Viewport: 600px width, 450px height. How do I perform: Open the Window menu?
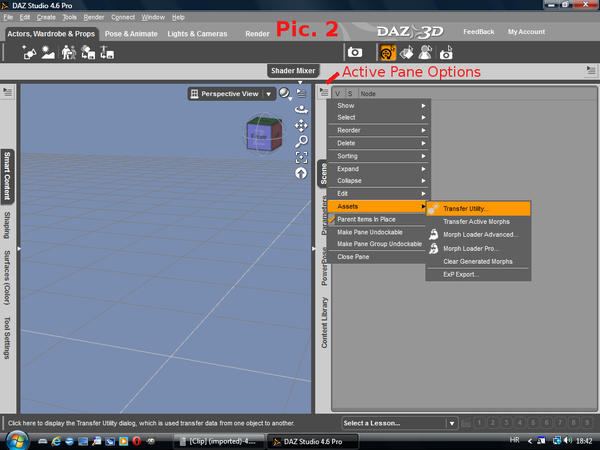[x=153, y=17]
